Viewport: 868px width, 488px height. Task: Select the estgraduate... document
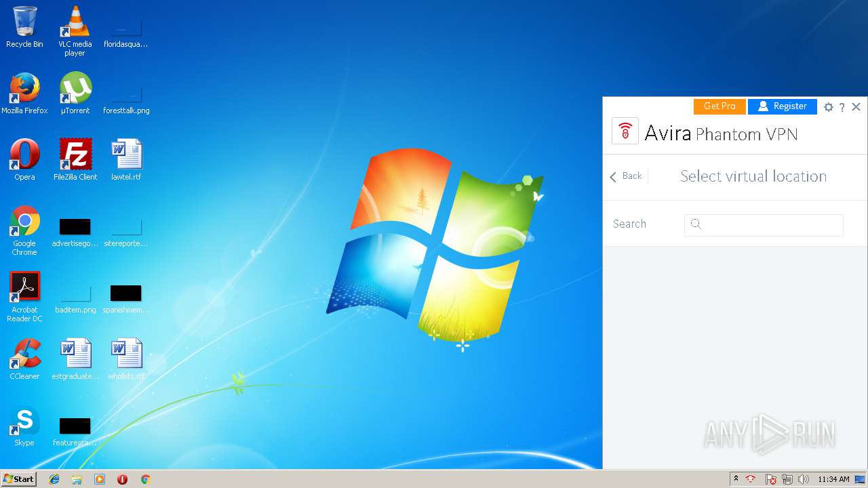coord(75,359)
